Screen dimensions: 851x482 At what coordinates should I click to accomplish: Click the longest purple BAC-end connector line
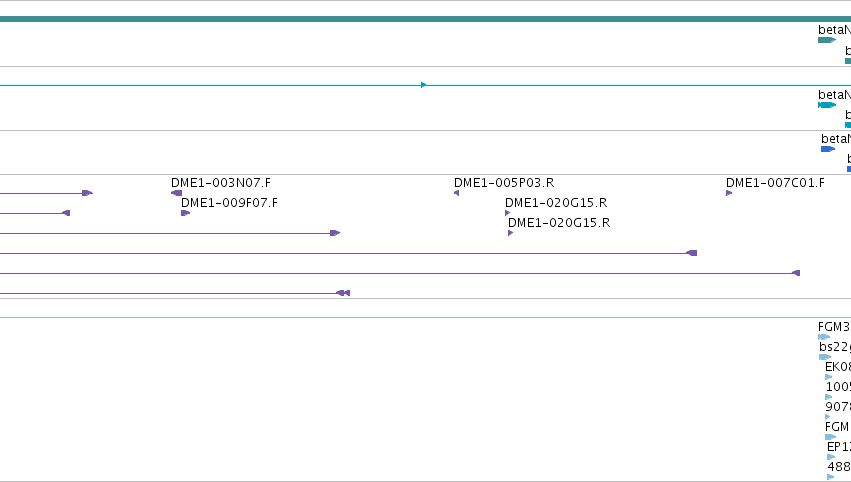(396, 273)
